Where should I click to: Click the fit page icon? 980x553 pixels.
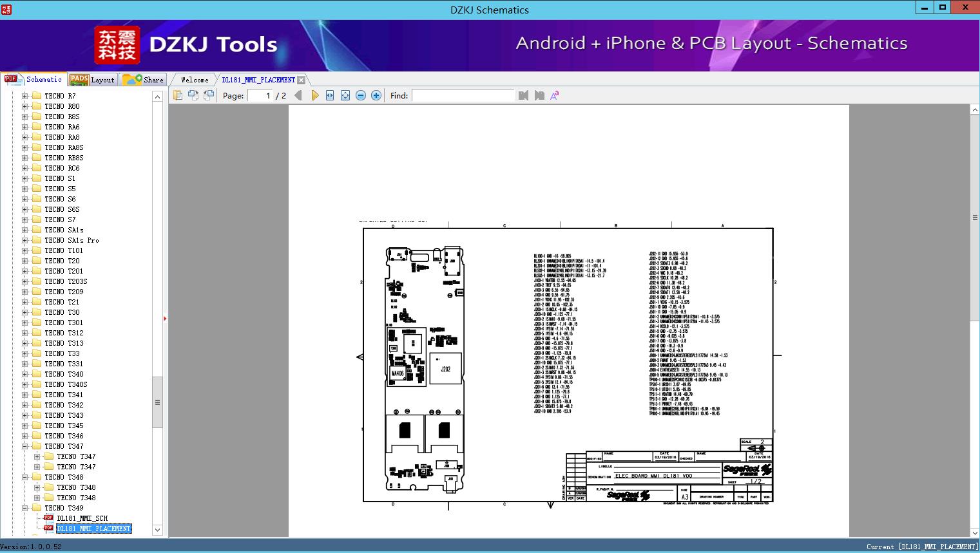click(x=345, y=95)
